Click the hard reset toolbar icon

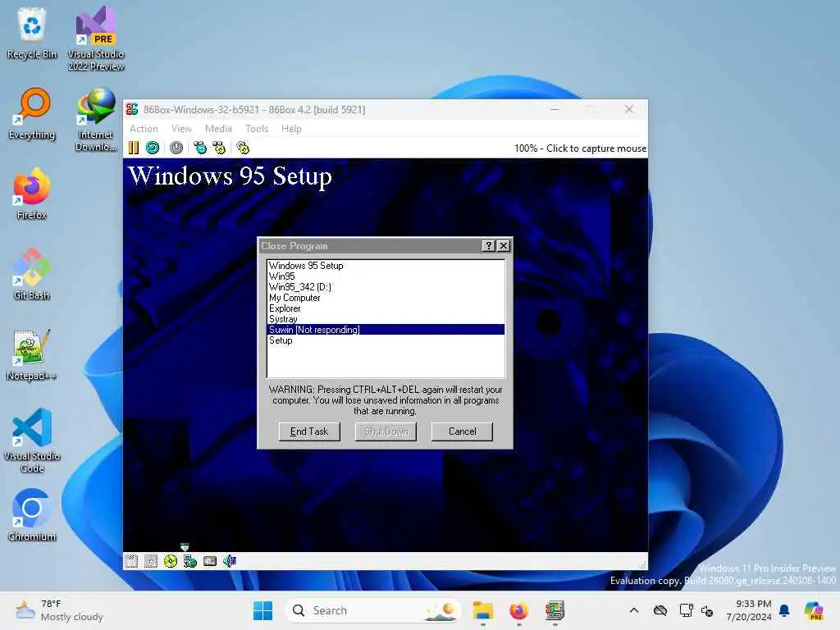point(153,148)
